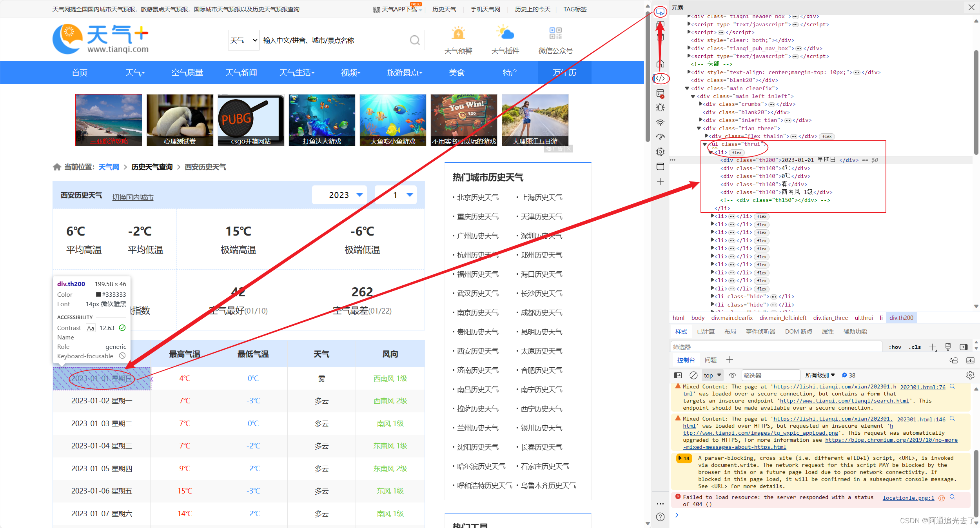Image resolution: width=980 pixels, height=528 pixels.
Task: Collapse the ul.thrui node in Elements
Action: click(706, 144)
